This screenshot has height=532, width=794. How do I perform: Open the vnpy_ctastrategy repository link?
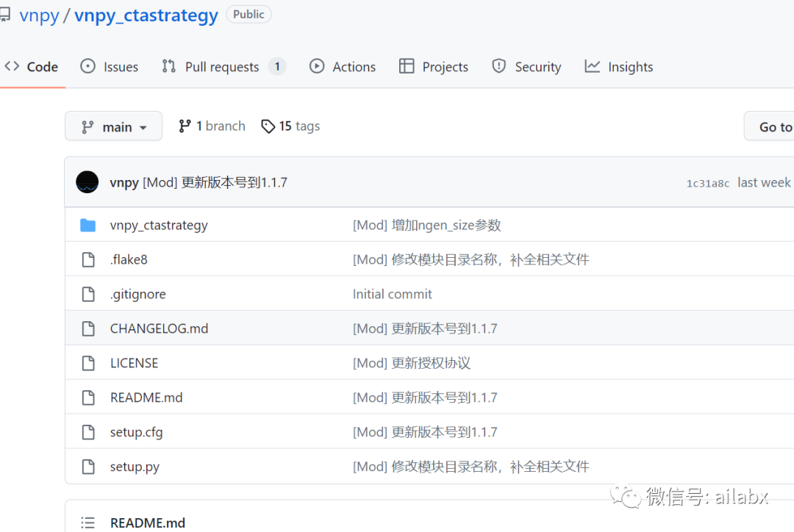[x=146, y=15]
